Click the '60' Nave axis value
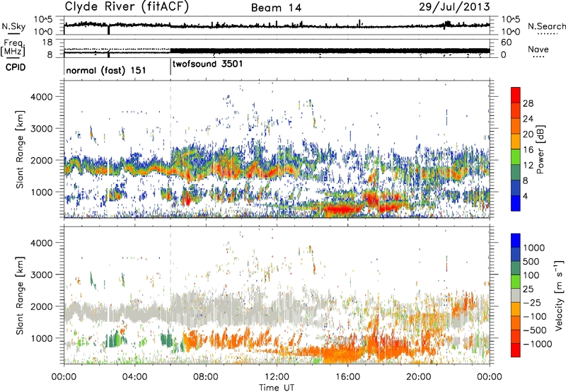The height and width of the screenshot is (392, 566). (x=506, y=42)
